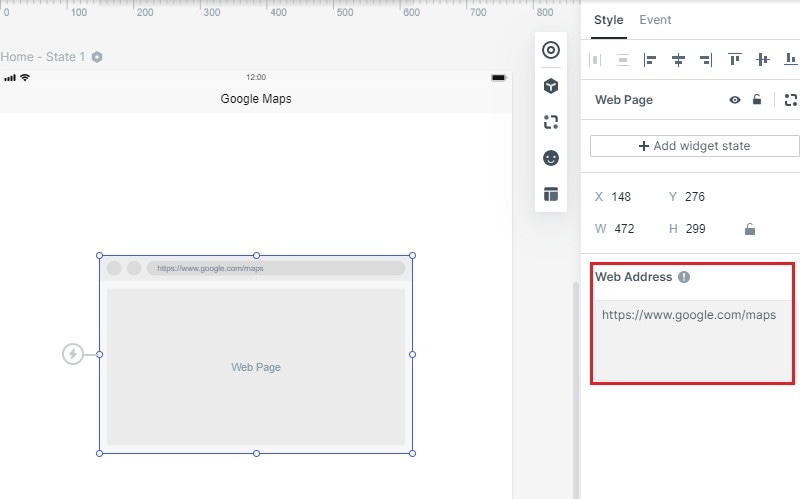
Task: Align widgets to bottom edge
Action: [x=791, y=60]
